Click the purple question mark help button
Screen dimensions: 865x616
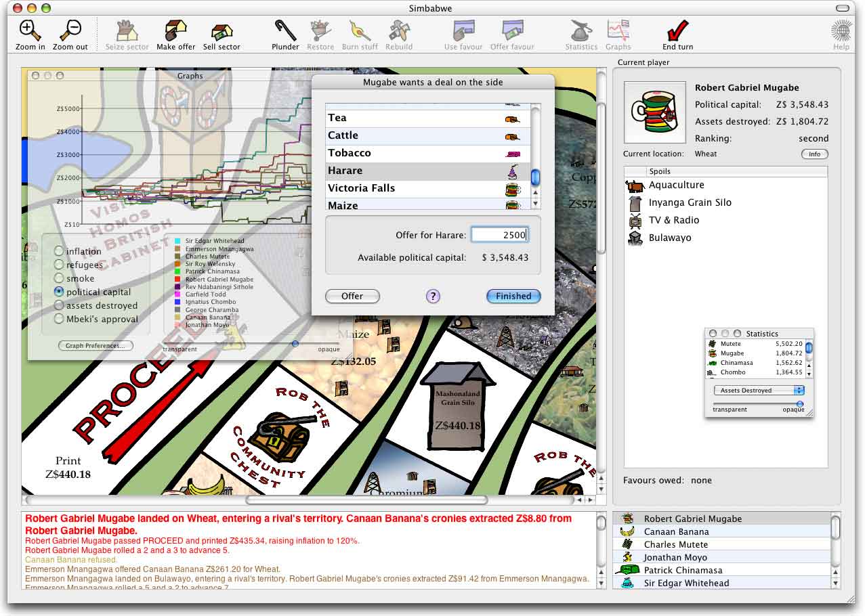click(x=433, y=296)
